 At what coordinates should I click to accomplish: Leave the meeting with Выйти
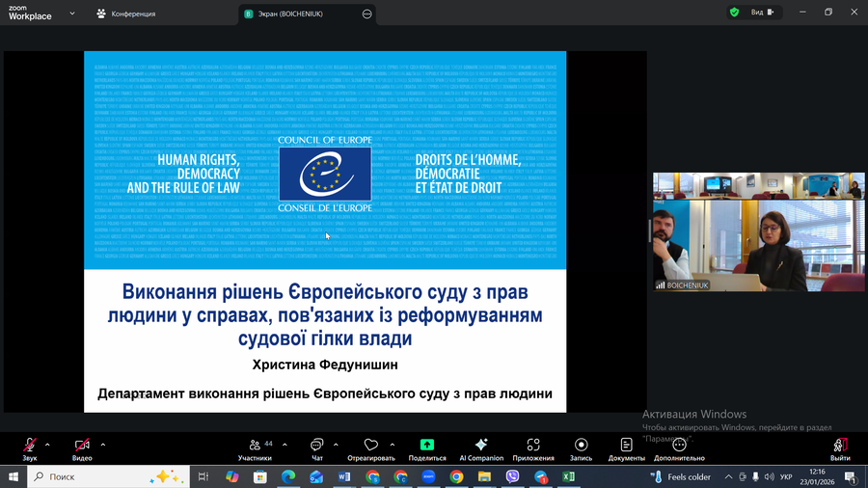pyautogui.click(x=840, y=446)
